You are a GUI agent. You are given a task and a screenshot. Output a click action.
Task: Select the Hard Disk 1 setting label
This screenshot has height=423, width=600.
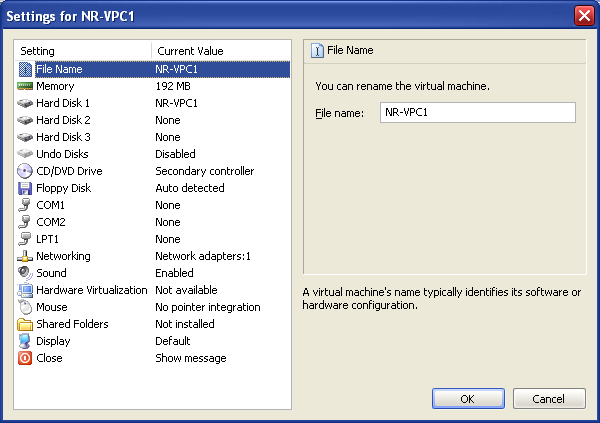63,103
